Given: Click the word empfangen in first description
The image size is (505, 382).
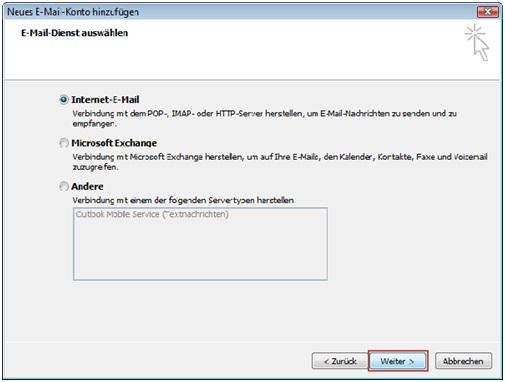Looking at the screenshot, I should click(x=95, y=124).
